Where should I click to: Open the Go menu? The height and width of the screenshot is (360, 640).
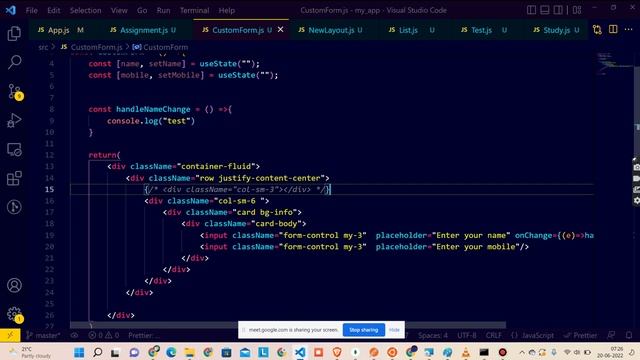142,10
